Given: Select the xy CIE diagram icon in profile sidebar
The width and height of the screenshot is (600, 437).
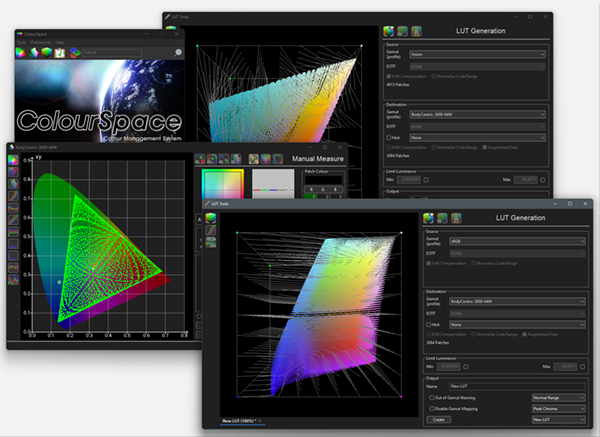Looking at the screenshot, I should pos(13,160).
